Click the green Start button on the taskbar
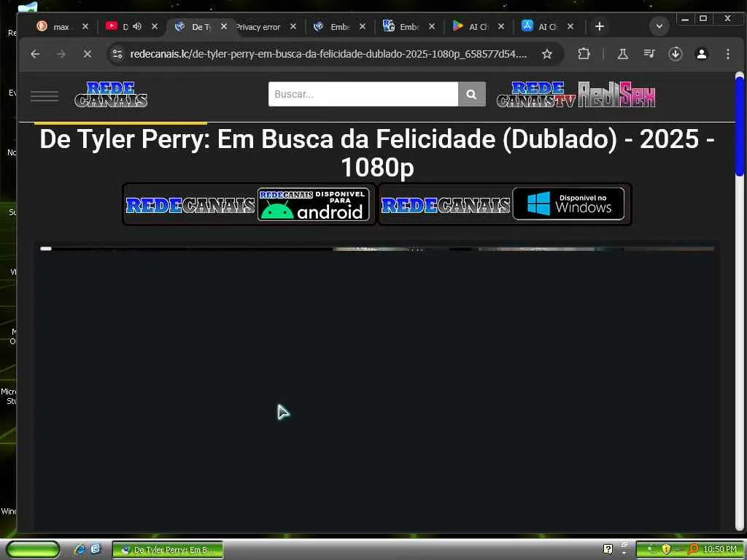The image size is (747, 560). pyautogui.click(x=33, y=550)
